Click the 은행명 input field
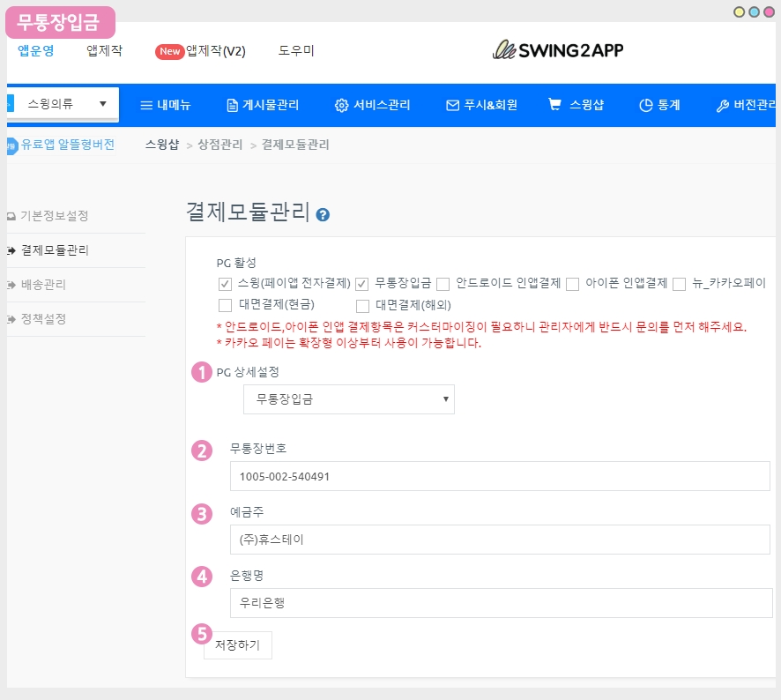 click(501, 603)
